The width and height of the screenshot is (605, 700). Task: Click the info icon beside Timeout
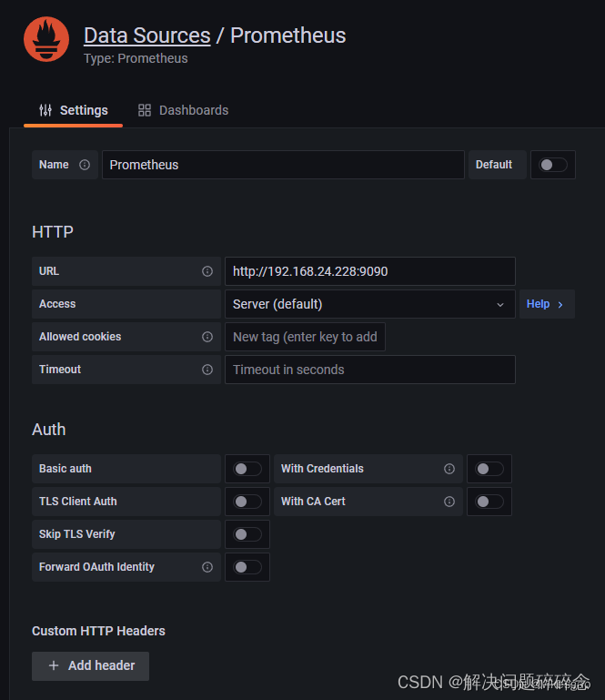point(207,370)
